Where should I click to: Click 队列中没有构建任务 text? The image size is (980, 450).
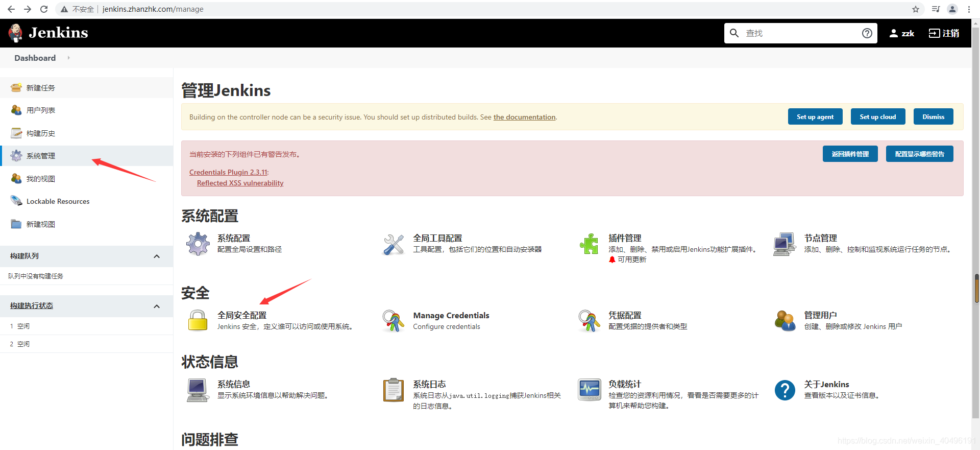36,276
